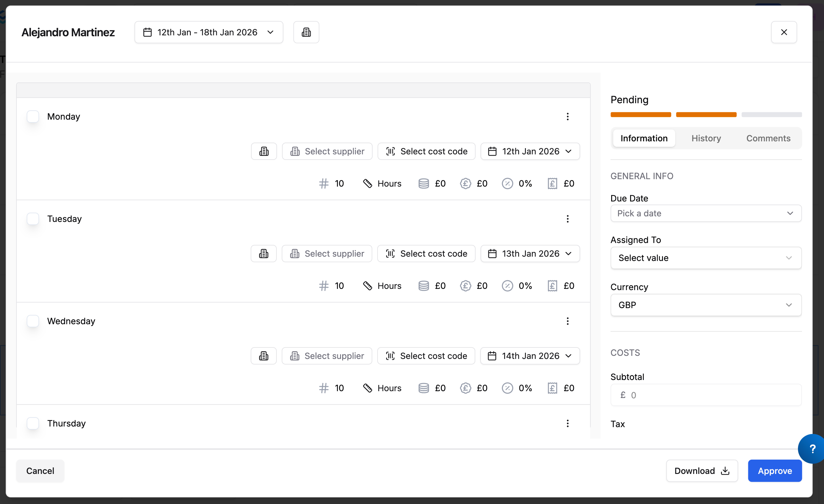824x504 pixels.
Task: Open Select cost code in Tuesday row
Action: (426, 254)
